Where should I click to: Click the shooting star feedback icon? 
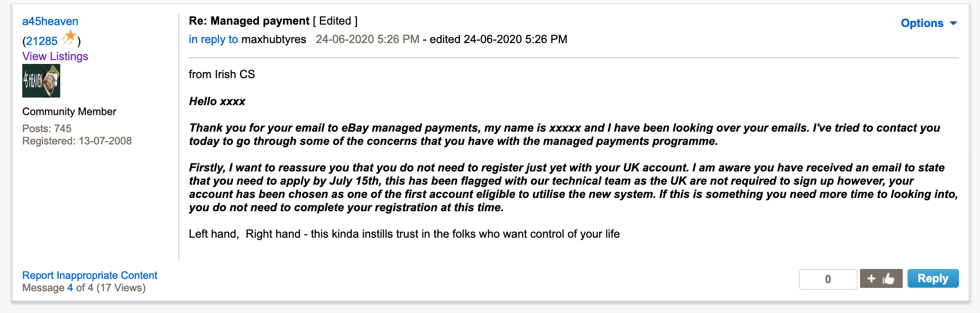point(69,38)
